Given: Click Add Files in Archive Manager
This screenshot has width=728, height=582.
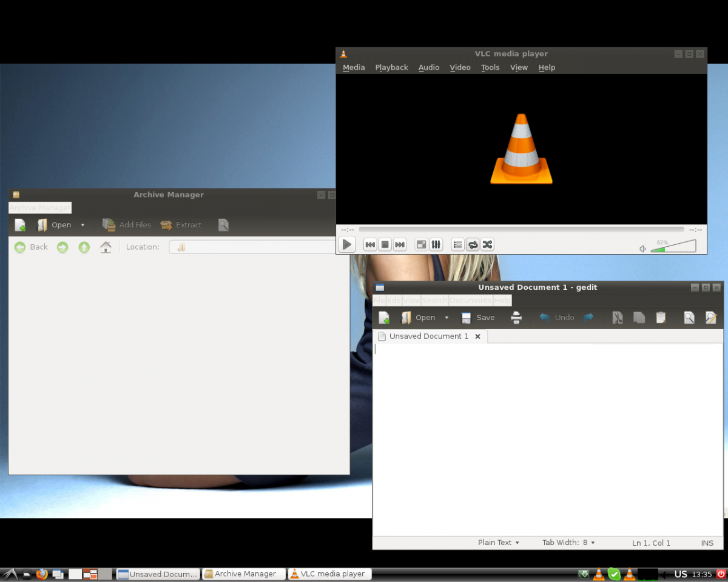Looking at the screenshot, I should point(127,225).
